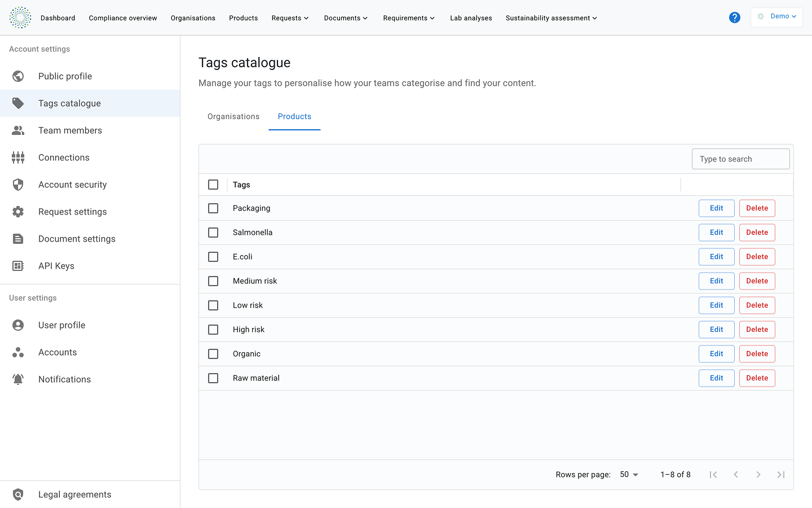The width and height of the screenshot is (812, 508).
Task: Click the Legal agreements shield icon
Action: tap(18, 494)
